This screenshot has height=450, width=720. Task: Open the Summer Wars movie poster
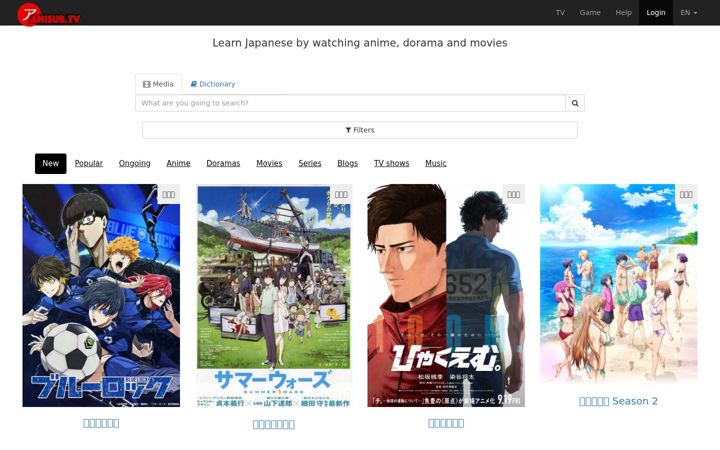[x=274, y=296]
